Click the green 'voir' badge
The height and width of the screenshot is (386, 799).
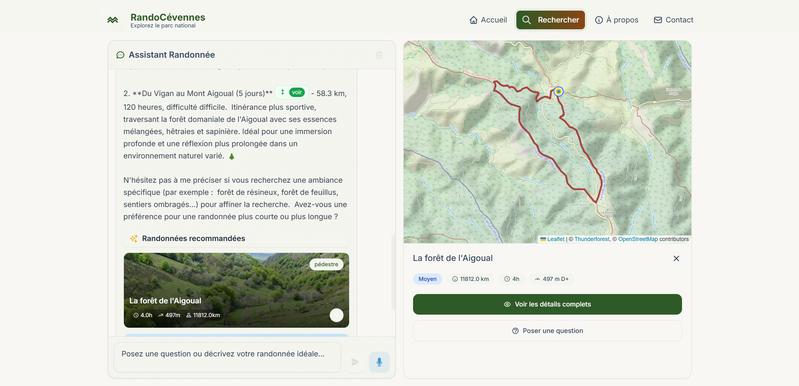point(297,92)
